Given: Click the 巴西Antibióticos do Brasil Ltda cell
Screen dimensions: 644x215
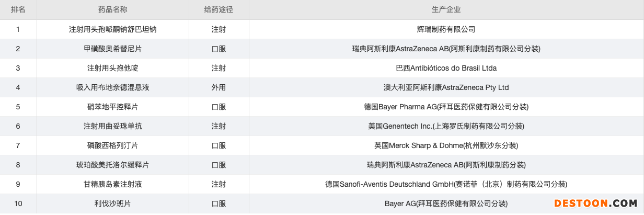Looking at the screenshot, I should [x=446, y=68].
